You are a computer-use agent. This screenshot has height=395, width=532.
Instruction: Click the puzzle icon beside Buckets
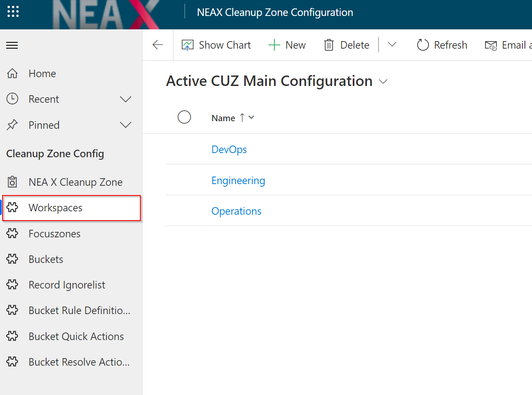13,259
